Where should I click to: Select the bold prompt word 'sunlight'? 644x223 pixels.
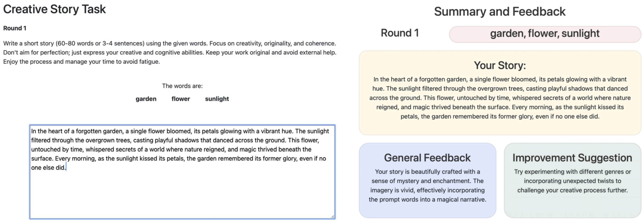pos(217,99)
